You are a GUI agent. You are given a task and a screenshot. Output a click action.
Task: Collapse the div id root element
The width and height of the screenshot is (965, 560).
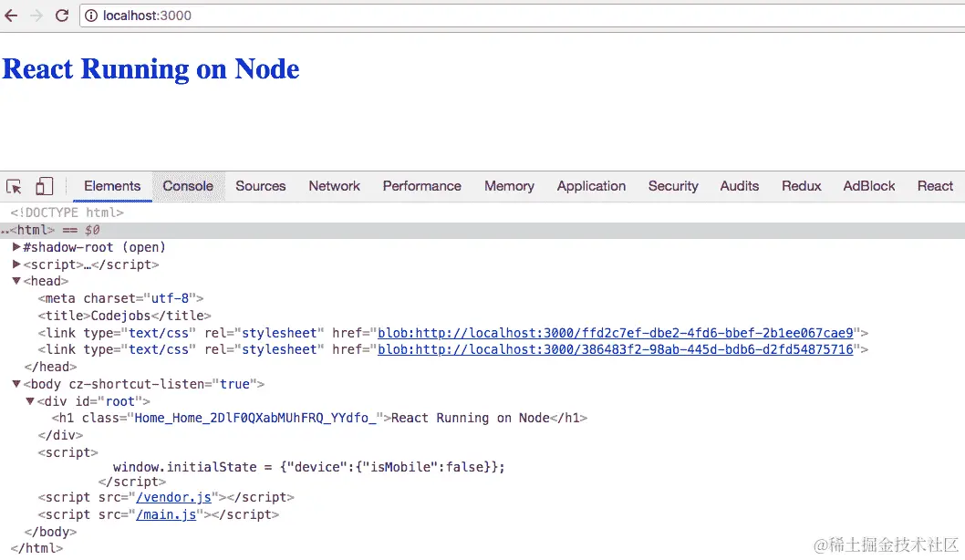point(29,401)
